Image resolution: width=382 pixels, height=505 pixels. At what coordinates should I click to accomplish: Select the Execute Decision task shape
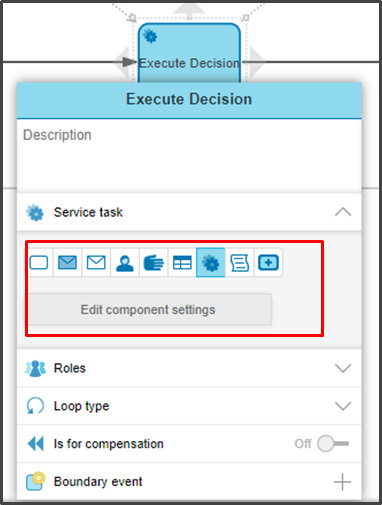(x=189, y=53)
